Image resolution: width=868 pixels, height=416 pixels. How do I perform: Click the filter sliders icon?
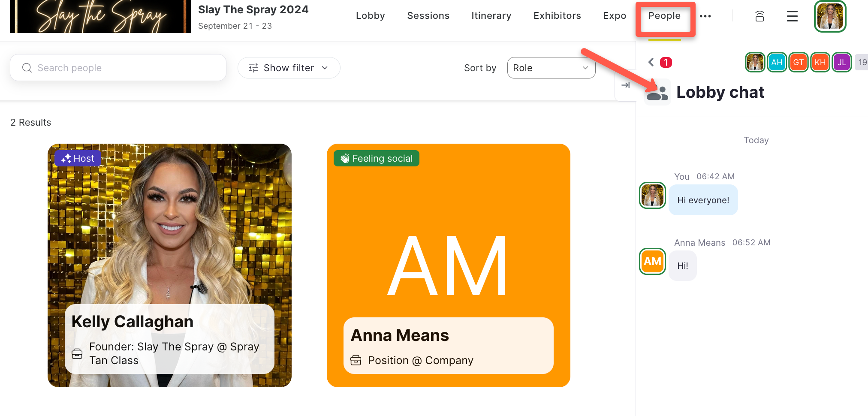pos(253,68)
